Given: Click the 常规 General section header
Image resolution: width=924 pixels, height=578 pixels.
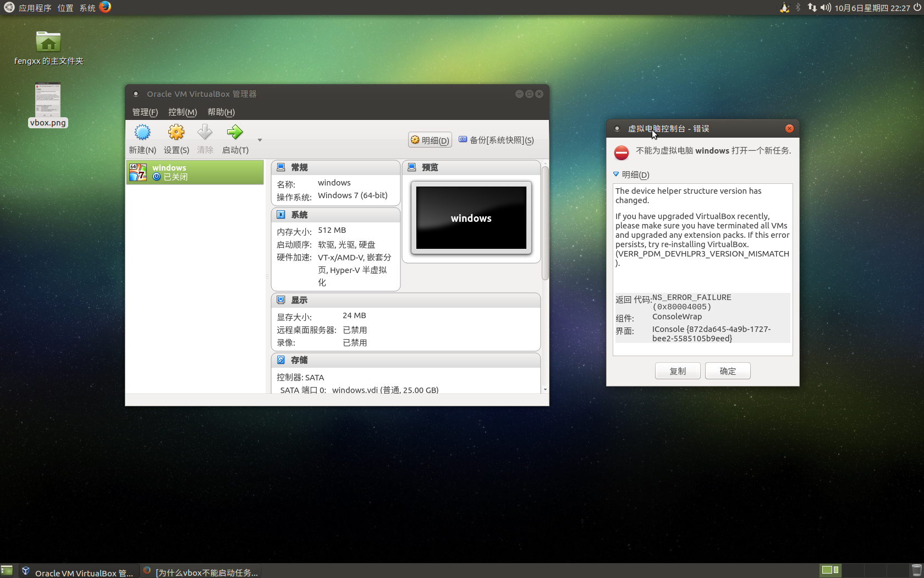Looking at the screenshot, I should point(335,167).
